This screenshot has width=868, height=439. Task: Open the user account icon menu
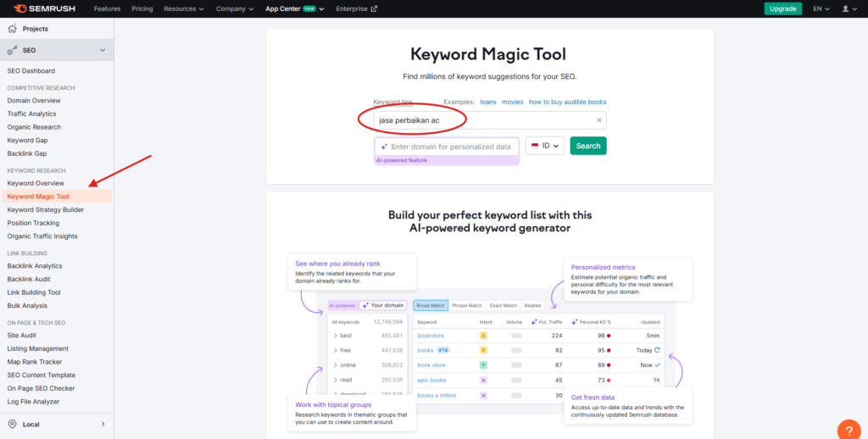(849, 8)
